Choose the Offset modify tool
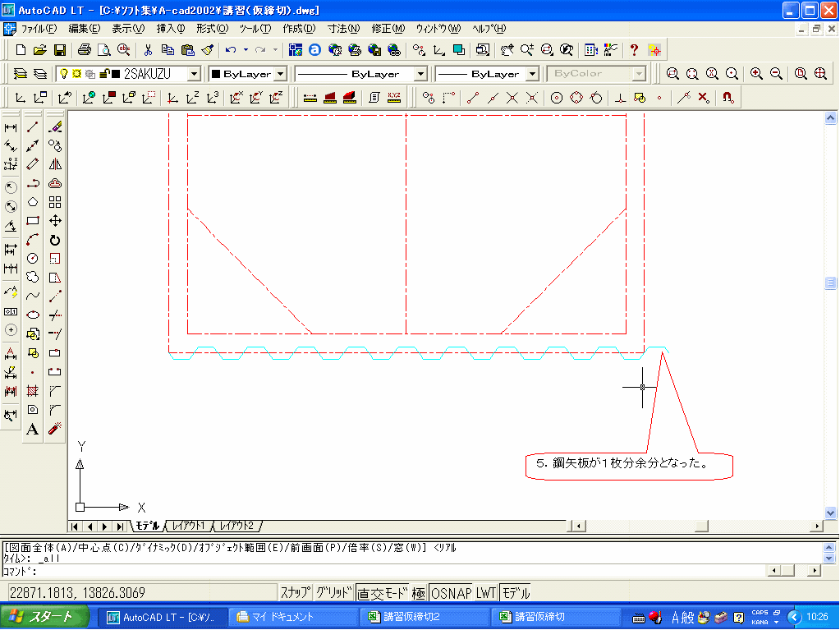 (x=55, y=183)
